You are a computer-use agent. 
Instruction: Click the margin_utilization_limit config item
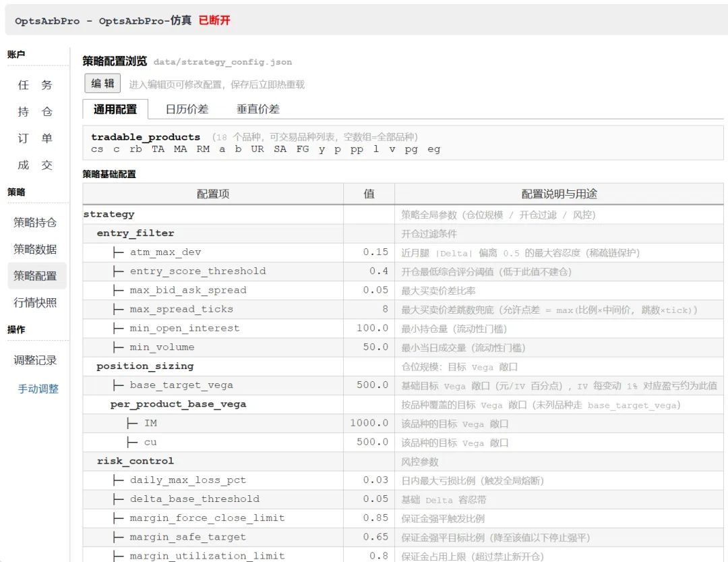(208, 556)
